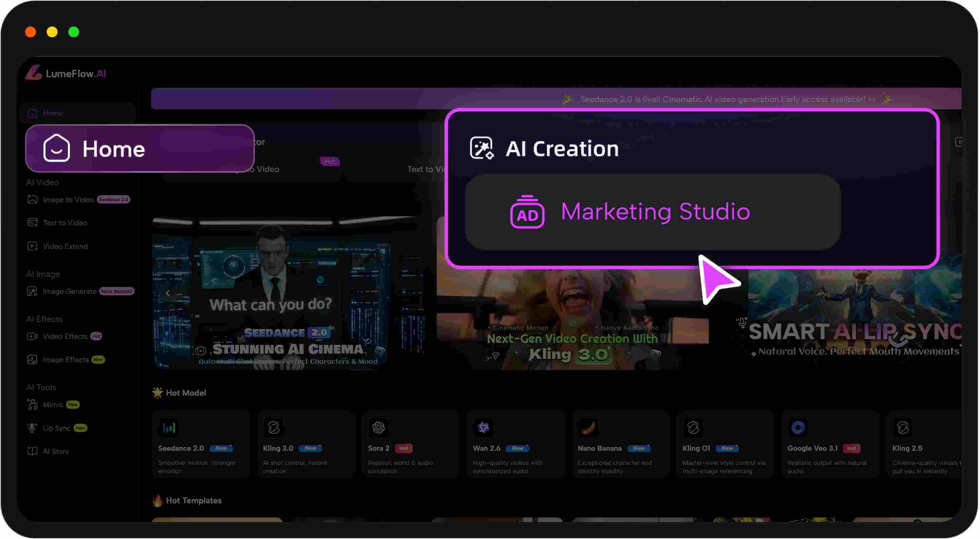This screenshot has height=539, width=980.
Task: Click the AI Tools section label
Action: point(41,388)
